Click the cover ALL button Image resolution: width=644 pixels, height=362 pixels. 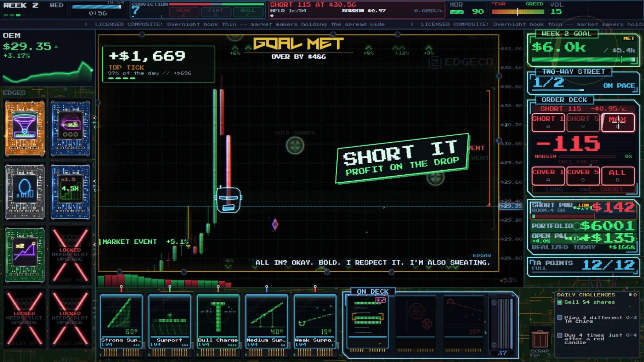(x=618, y=176)
